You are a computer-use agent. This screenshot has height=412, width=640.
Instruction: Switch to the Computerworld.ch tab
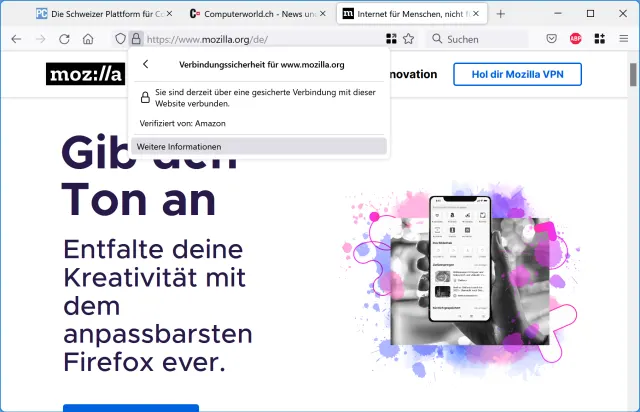258,14
